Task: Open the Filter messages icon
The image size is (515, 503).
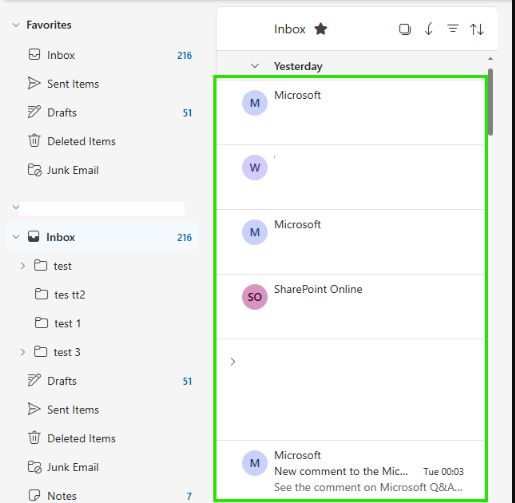Action: 452,29
